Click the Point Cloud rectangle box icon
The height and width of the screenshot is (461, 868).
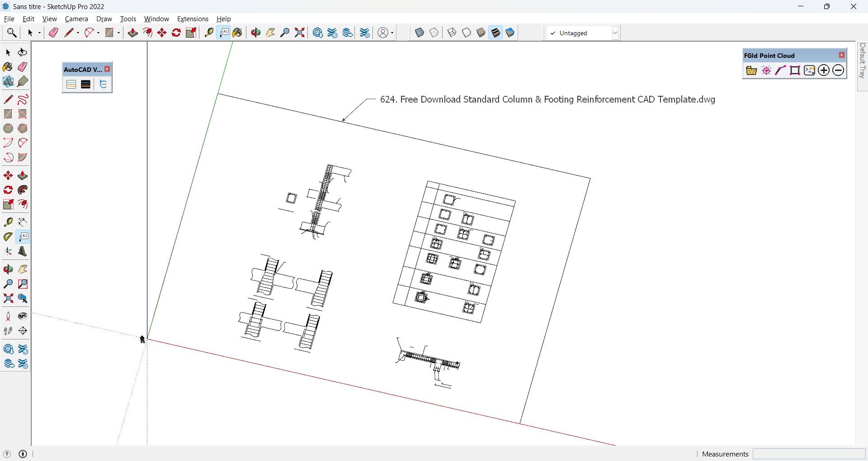click(795, 71)
